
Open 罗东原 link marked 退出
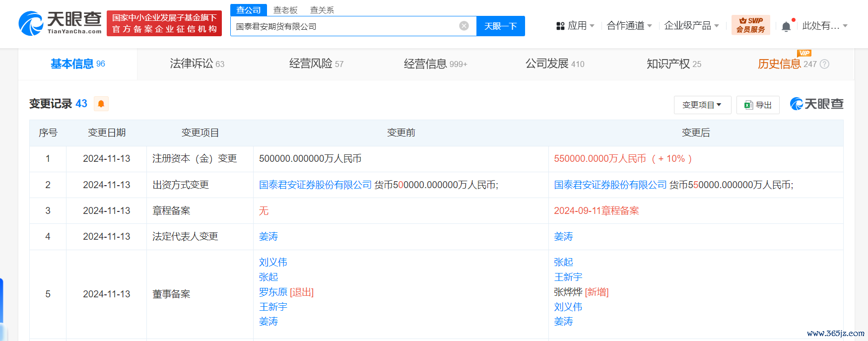(x=273, y=292)
